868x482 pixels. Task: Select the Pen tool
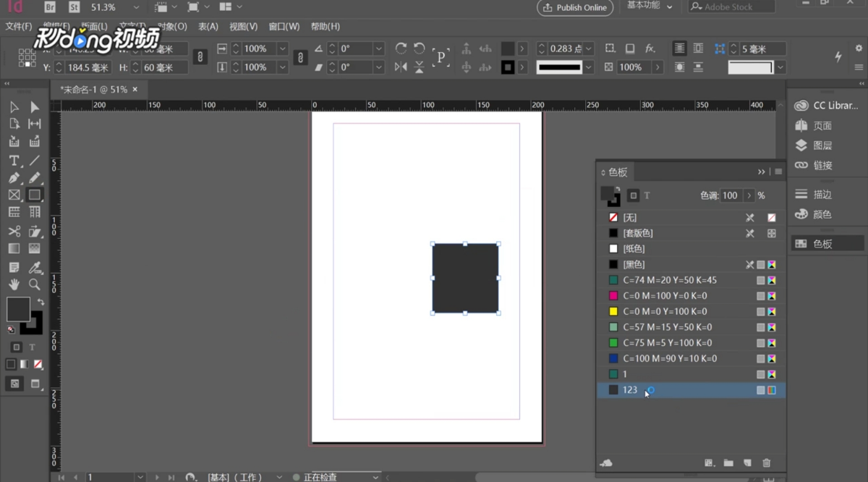point(14,178)
